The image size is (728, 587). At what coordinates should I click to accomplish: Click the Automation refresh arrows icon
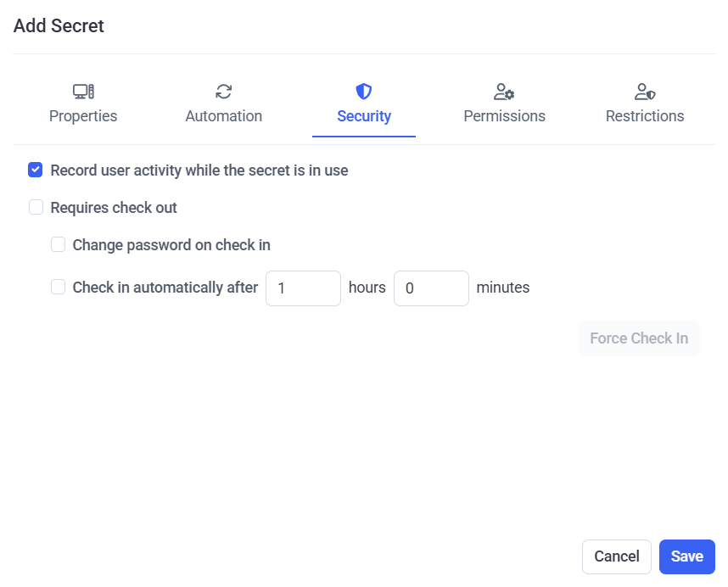coord(224,92)
